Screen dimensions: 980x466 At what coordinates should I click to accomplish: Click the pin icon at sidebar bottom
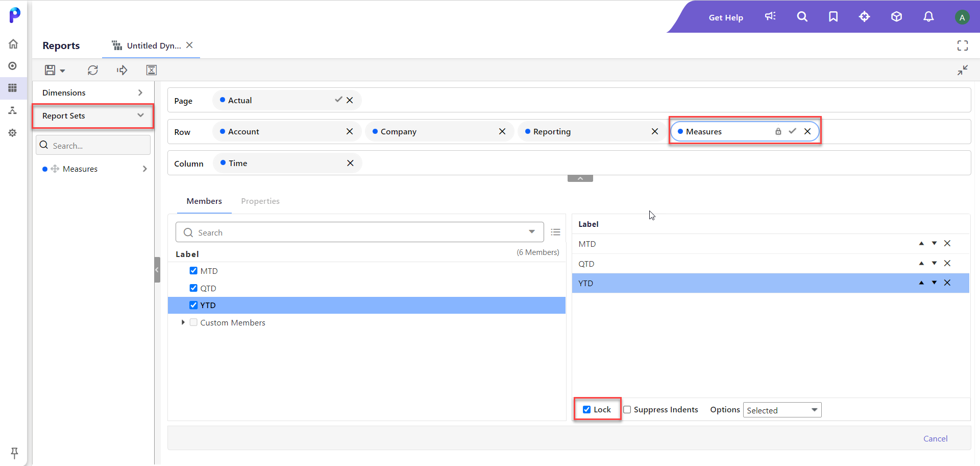14,453
